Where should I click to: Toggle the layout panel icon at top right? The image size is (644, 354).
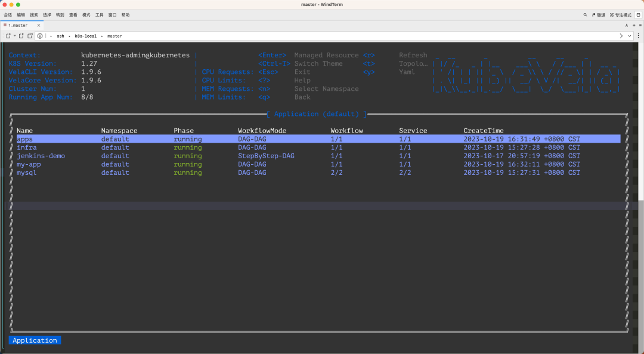pyautogui.click(x=637, y=14)
